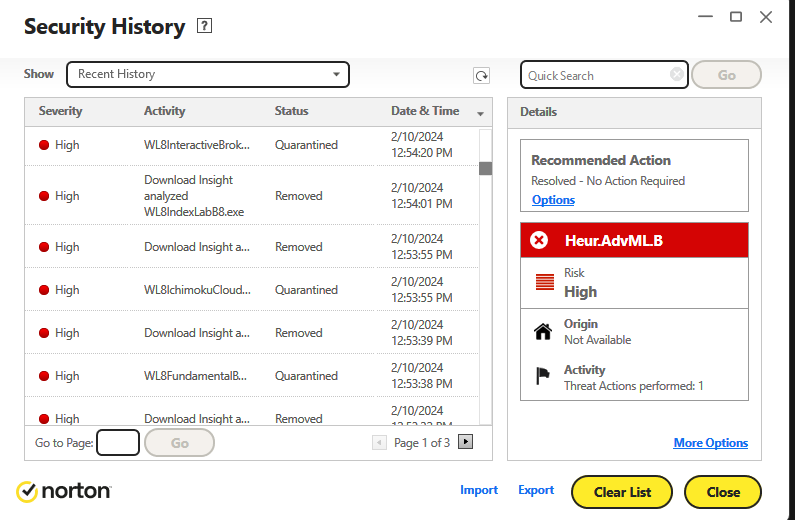The height and width of the screenshot is (520, 795).
Task: Sort by Status column
Action: [292, 111]
